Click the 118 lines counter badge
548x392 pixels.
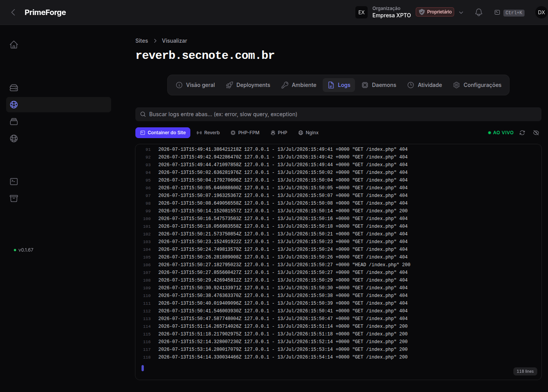tap(525, 371)
